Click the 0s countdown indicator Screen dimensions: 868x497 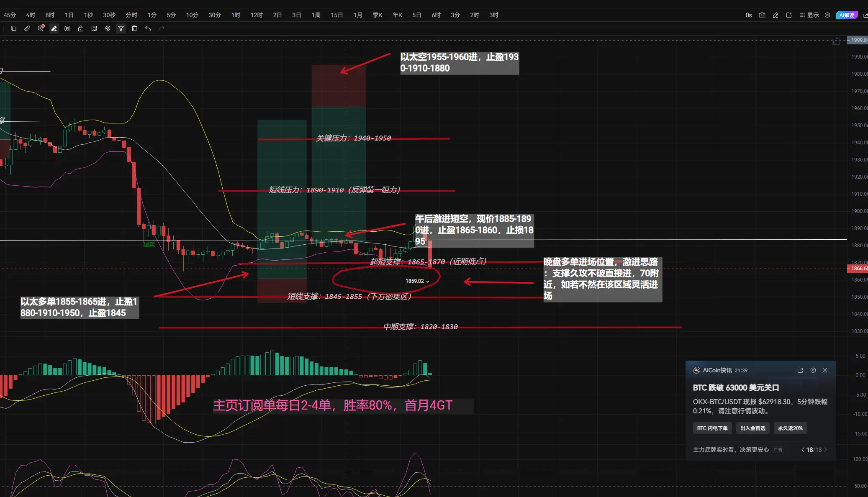[x=749, y=15]
